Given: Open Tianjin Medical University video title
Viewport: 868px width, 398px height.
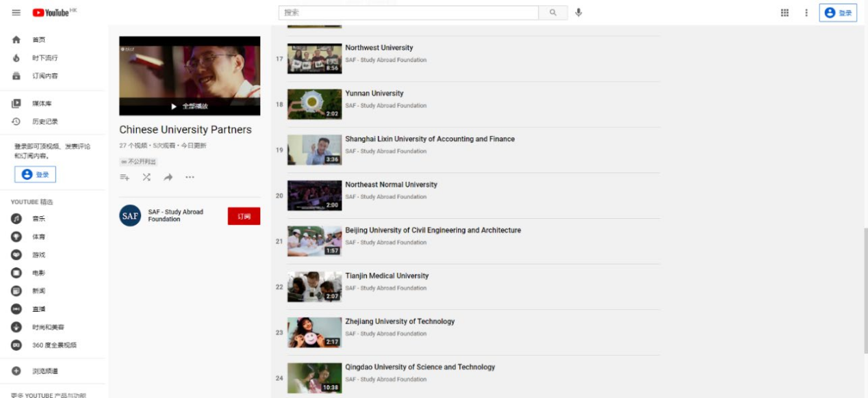Looking at the screenshot, I should [x=387, y=276].
